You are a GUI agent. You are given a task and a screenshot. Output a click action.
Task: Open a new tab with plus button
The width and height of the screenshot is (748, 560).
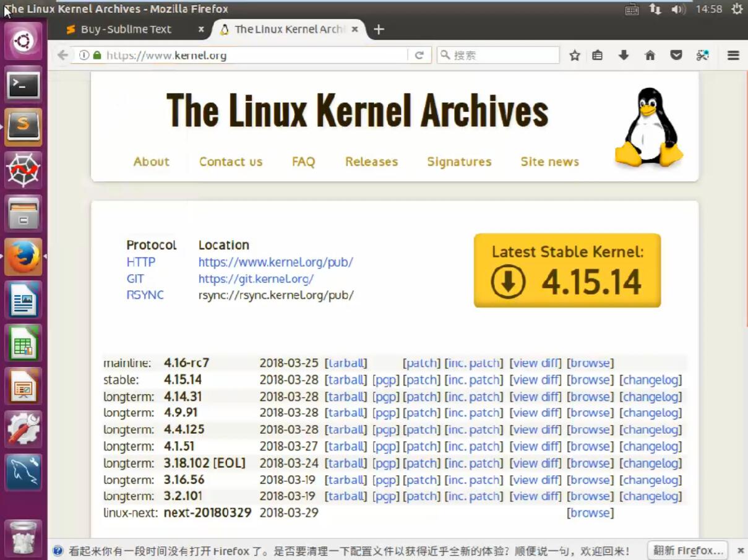(379, 29)
